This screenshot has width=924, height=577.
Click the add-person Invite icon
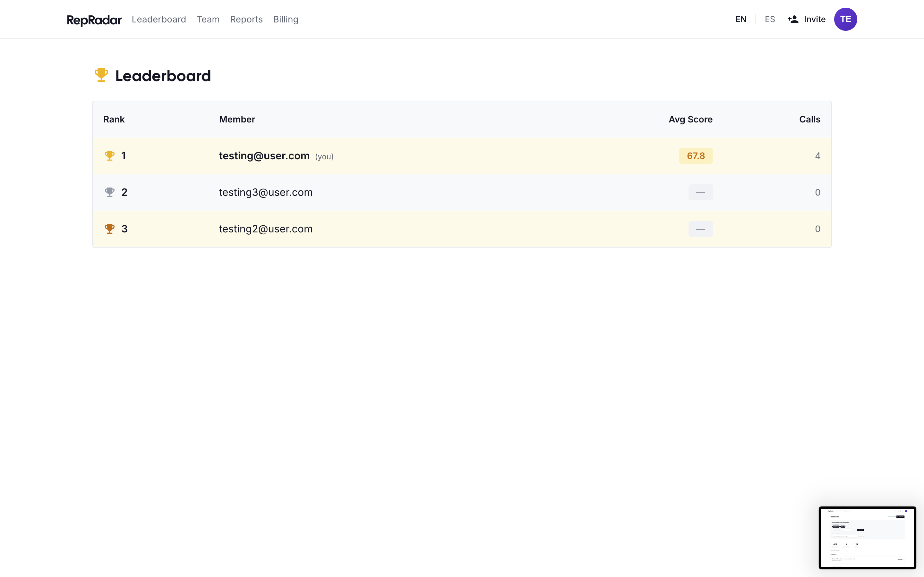pos(793,20)
